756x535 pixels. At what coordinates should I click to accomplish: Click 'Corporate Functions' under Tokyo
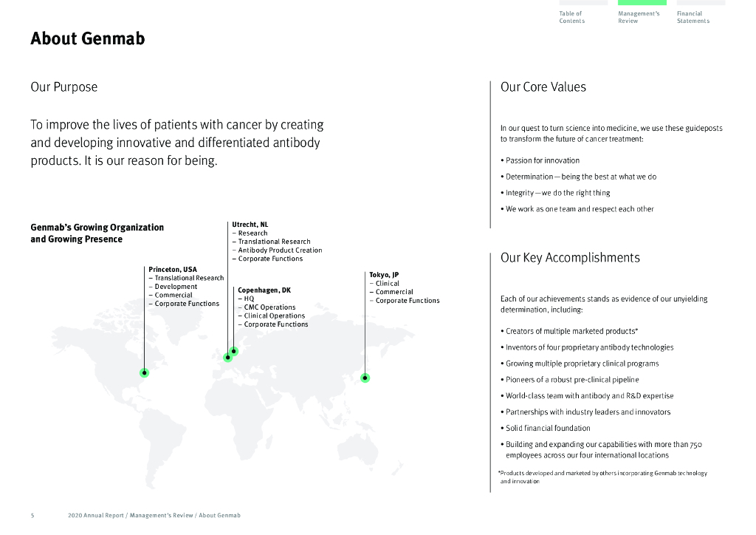point(405,300)
